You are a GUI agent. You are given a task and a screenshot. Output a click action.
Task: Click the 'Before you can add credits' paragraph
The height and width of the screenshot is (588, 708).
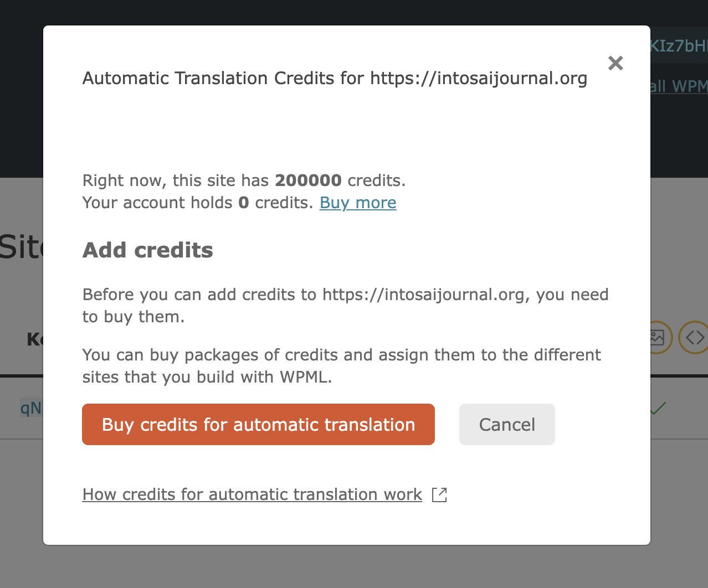345,305
